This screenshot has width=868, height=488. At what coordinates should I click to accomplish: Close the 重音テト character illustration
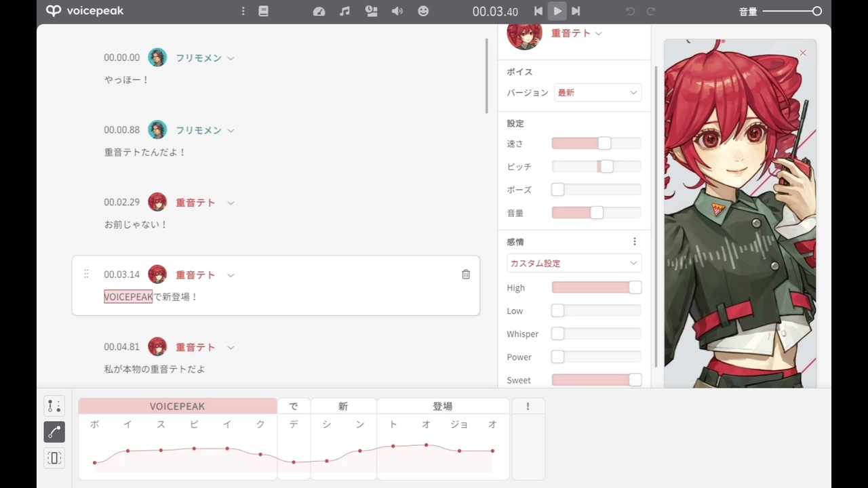pos(803,53)
